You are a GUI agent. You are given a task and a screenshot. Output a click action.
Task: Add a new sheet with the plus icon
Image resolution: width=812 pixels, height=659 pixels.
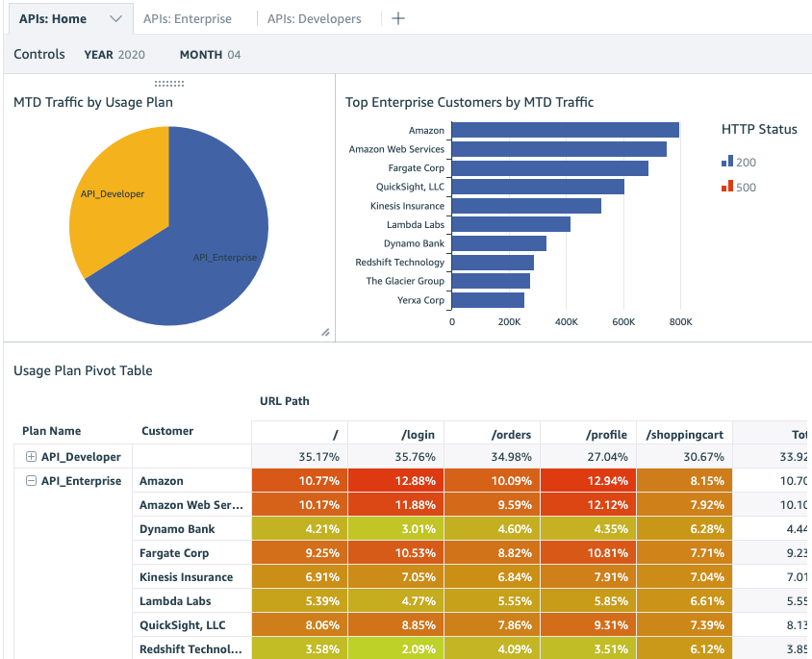pos(397,18)
